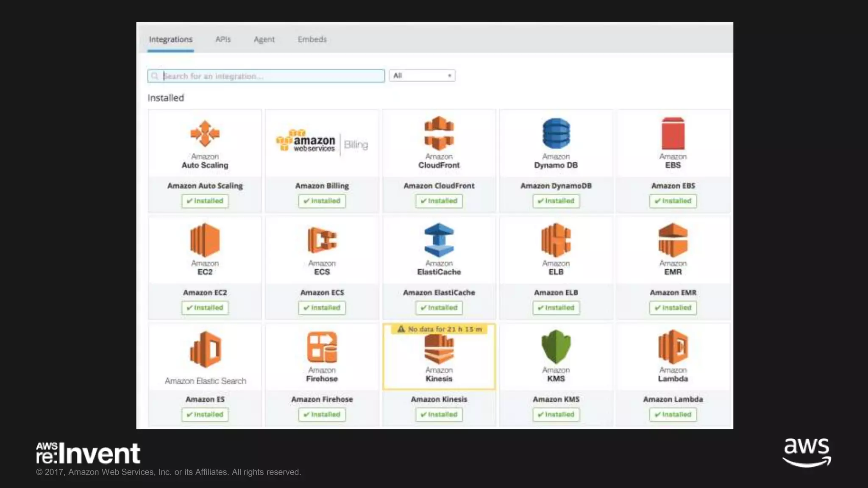
Task: Open the red Amazon EBS icon
Action: pyautogui.click(x=673, y=133)
